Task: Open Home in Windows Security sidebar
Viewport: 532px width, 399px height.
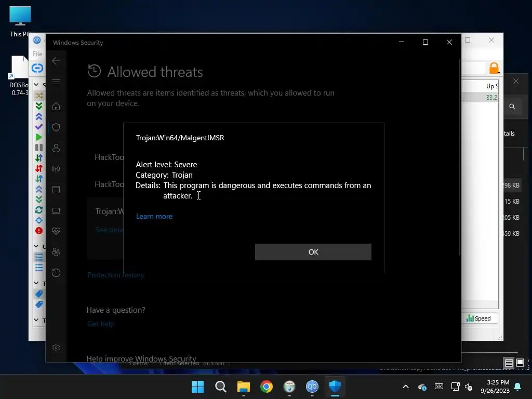Action: [x=56, y=107]
